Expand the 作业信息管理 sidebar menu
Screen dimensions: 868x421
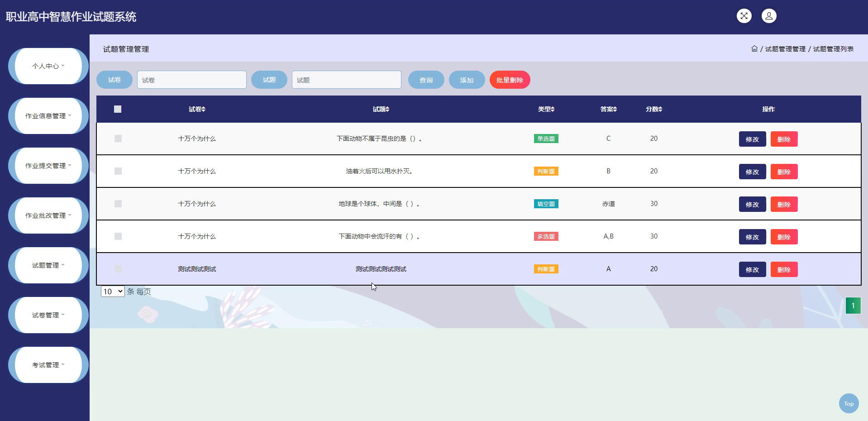[x=48, y=116]
